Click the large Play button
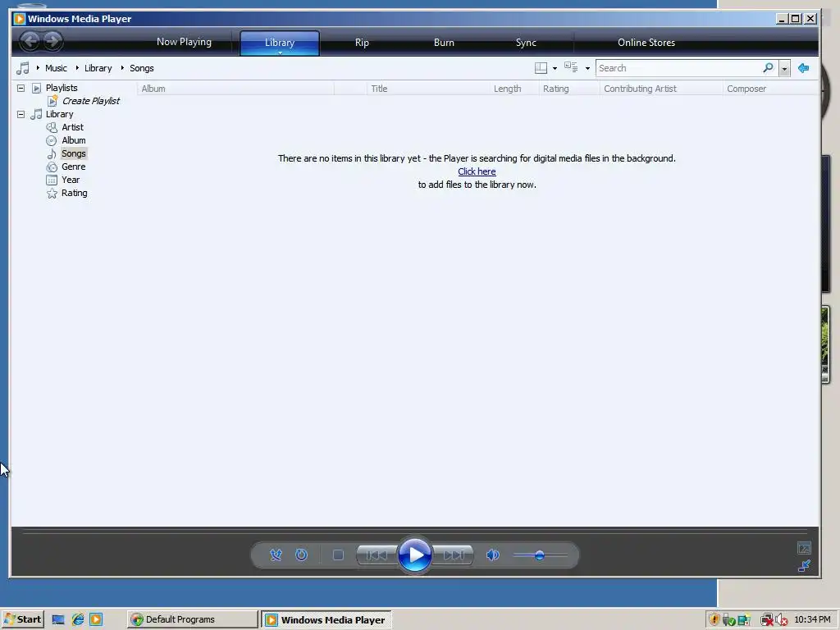The image size is (840, 630). [414, 555]
